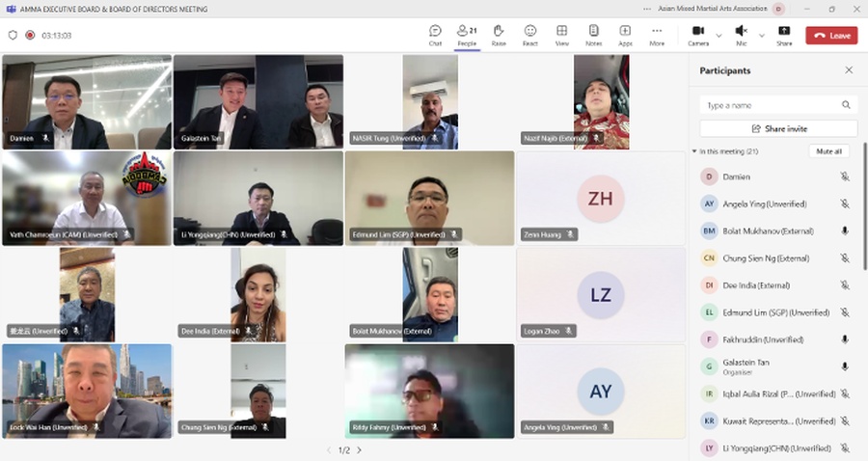Screen dimensions: 868x461
Task: Open meeting Notes
Action: 593,35
